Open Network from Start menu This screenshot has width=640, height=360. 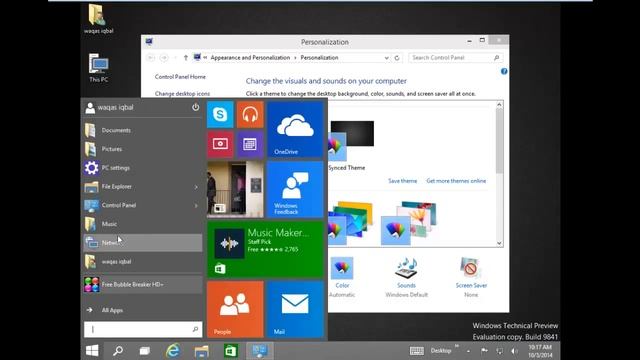click(x=143, y=243)
